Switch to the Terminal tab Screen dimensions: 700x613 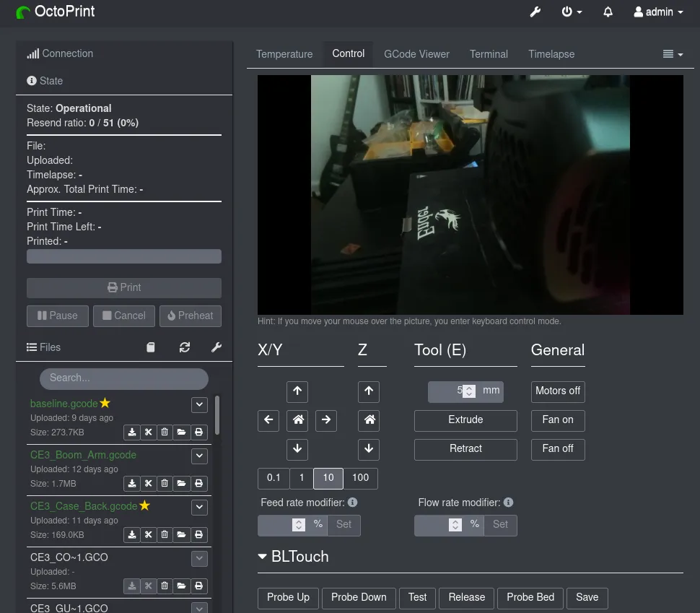[489, 54]
